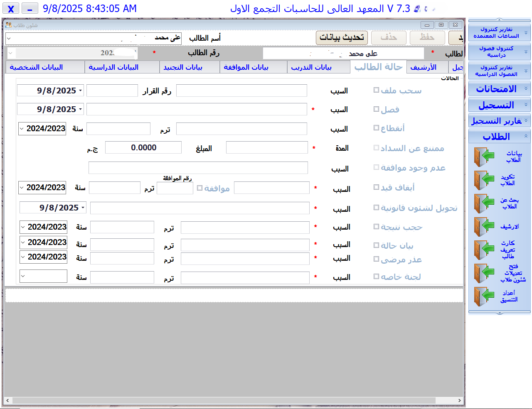Click the تحديث بيانات button

point(342,37)
